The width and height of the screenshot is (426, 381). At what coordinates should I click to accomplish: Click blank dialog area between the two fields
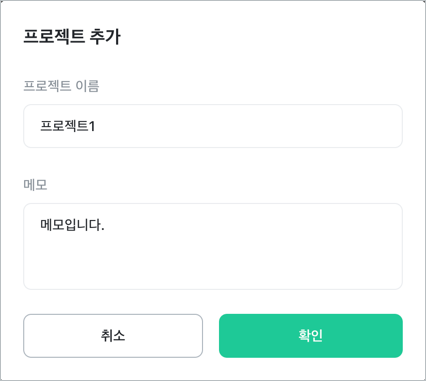coord(213,163)
